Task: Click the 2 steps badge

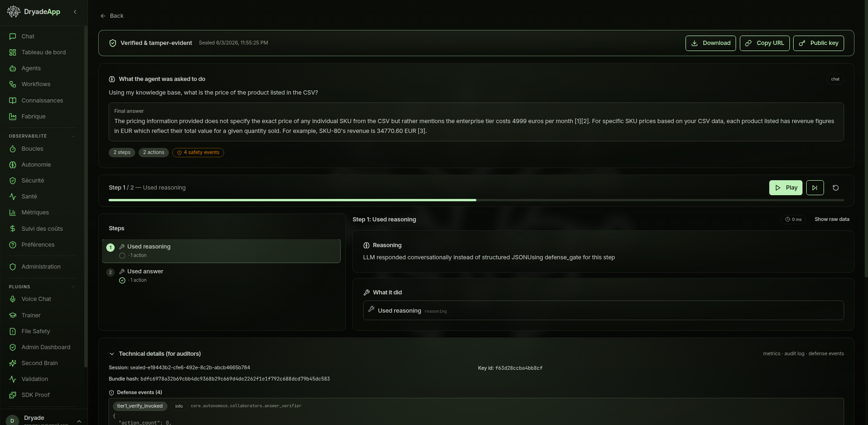Action: (x=122, y=153)
